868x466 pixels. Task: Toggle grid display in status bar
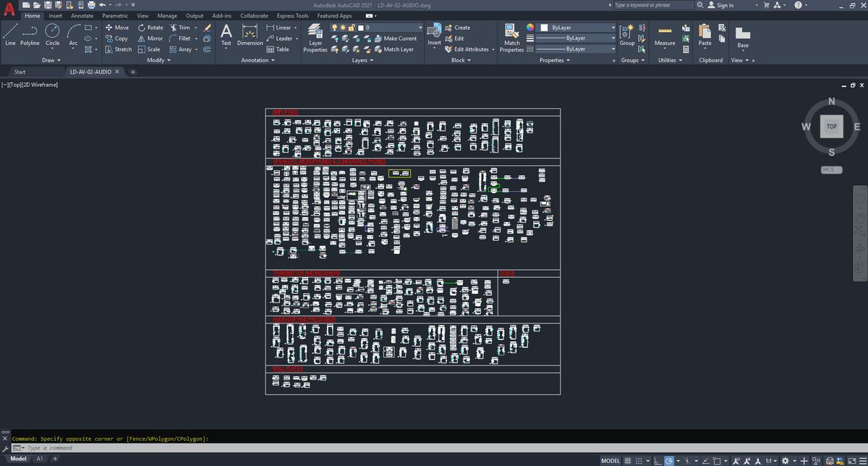point(628,460)
